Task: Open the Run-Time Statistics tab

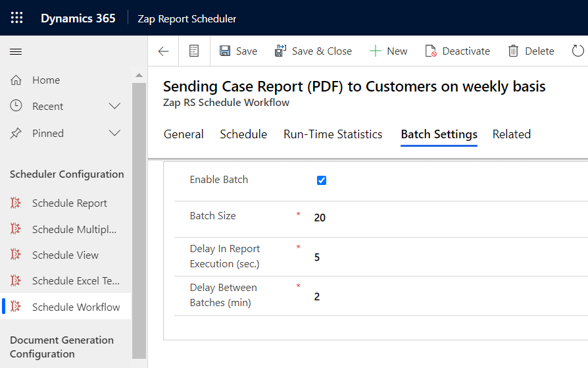Action: pyautogui.click(x=333, y=134)
